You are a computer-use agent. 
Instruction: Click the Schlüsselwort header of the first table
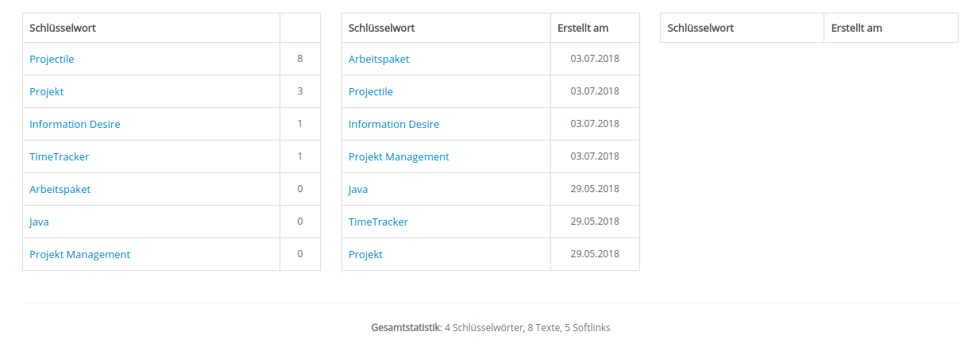(x=63, y=28)
